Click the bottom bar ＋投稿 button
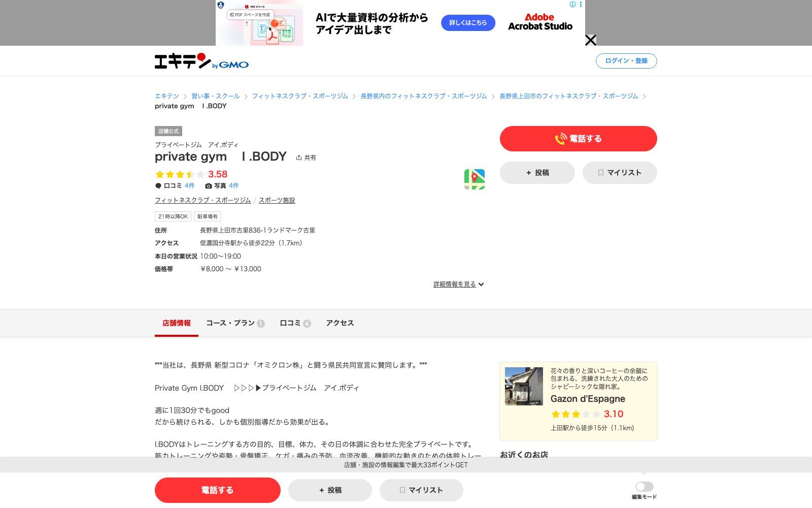812x508 pixels. (x=330, y=490)
